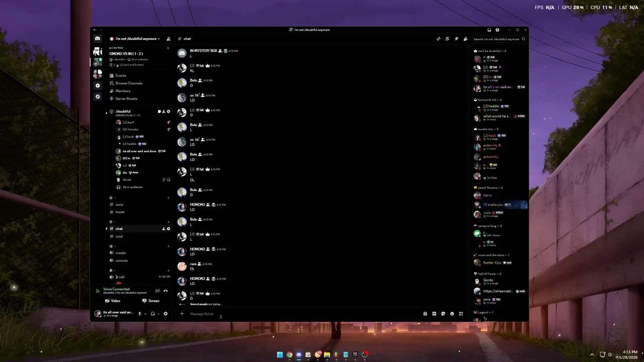The image size is (644, 362).
Task: Open File Explorer from the taskbar
Action: pos(327,354)
